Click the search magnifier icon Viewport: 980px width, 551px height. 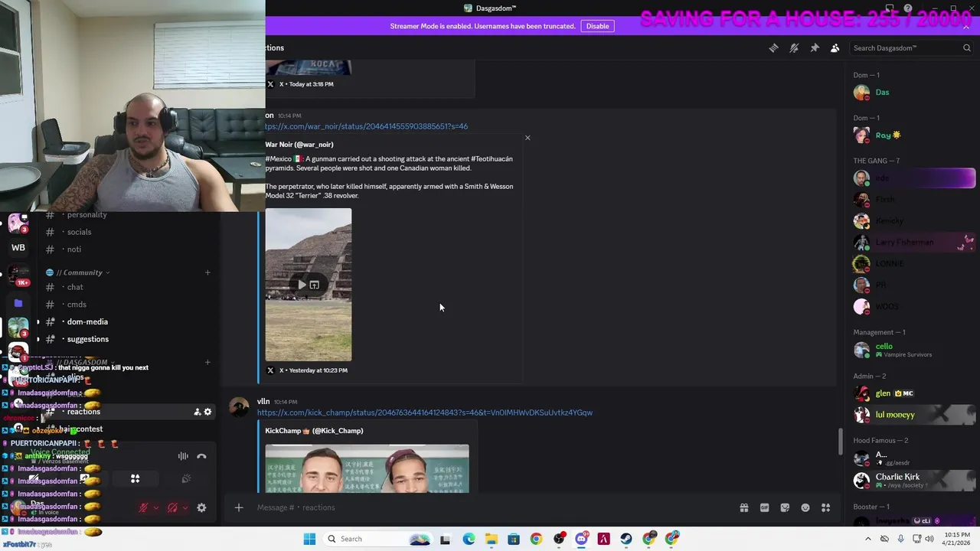tap(966, 47)
